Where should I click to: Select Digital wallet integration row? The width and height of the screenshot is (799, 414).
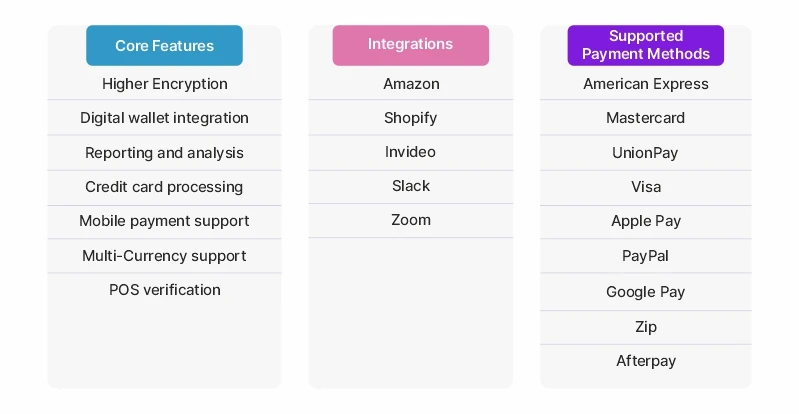(x=164, y=118)
